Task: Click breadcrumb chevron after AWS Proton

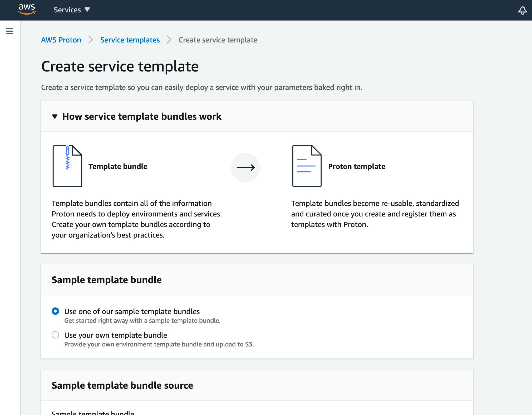Action: (91, 40)
